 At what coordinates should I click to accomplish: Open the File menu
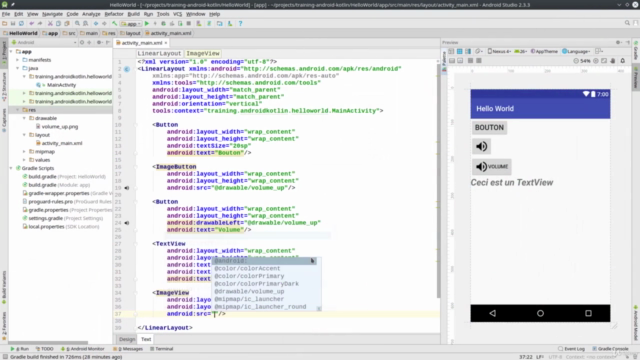(6, 14)
